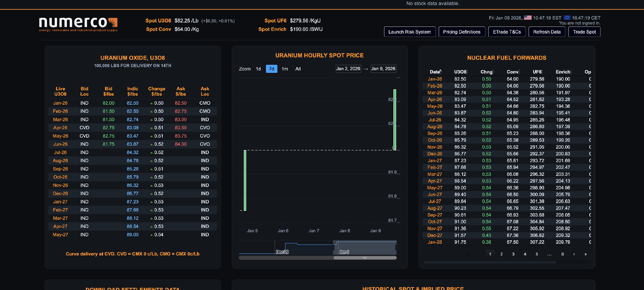Select the All zoom range
The width and height of the screenshot is (644, 290).
tap(298, 69)
